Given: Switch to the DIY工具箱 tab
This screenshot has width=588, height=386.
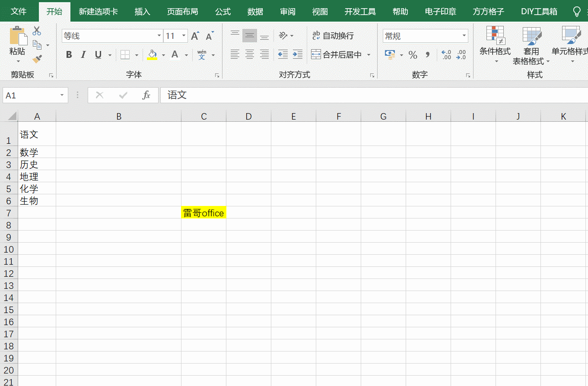Looking at the screenshot, I should [539, 12].
